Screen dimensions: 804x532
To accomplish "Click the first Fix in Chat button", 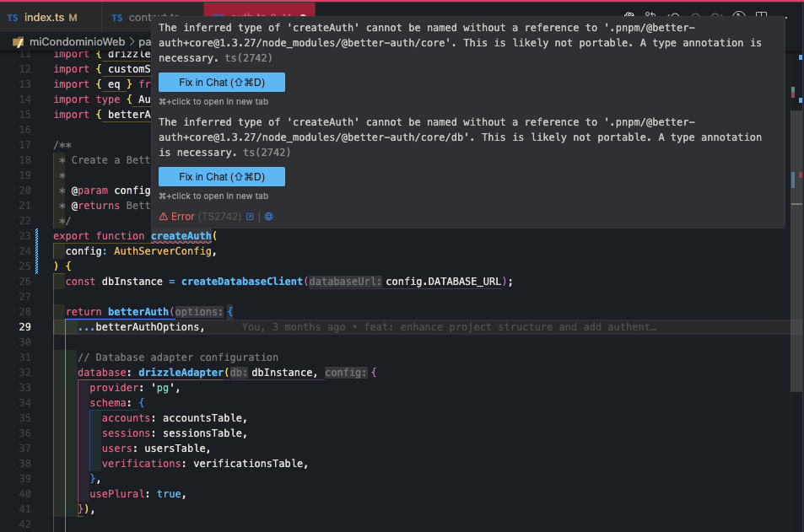I will (222, 82).
